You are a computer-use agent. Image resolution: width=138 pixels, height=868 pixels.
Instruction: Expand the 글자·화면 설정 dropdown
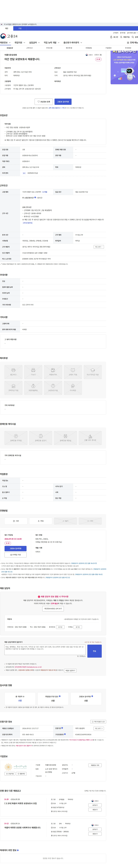click(132, 33)
